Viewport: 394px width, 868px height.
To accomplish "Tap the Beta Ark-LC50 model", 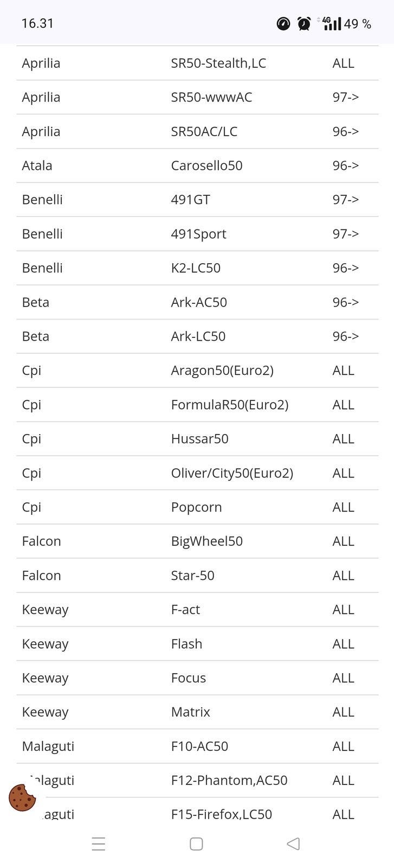I will pyautogui.click(x=198, y=336).
